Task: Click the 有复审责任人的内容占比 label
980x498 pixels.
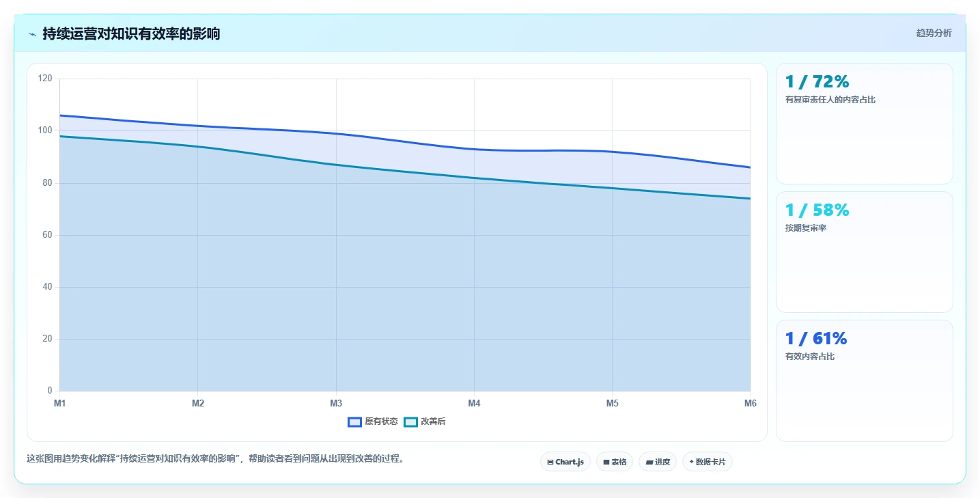Action: (x=830, y=100)
